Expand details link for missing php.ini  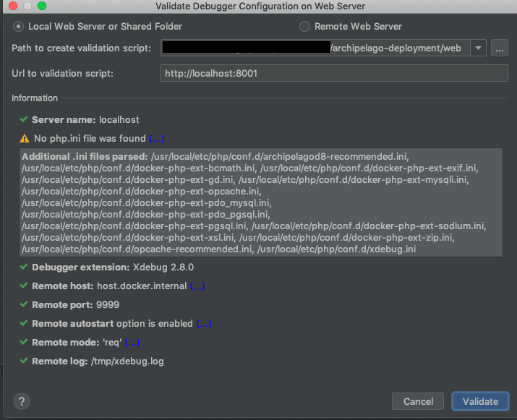point(157,138)
